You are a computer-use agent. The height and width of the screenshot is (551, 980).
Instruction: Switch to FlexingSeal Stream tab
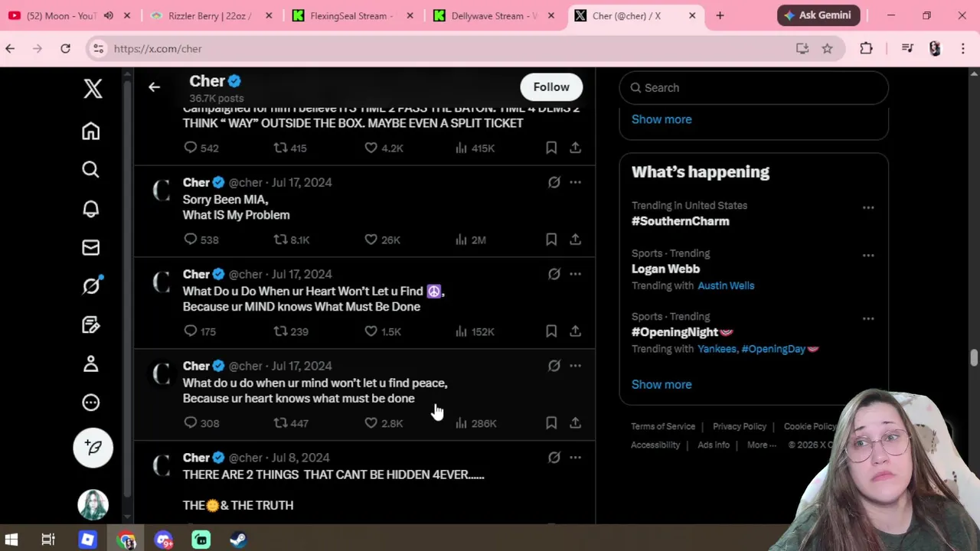point(351,15)
